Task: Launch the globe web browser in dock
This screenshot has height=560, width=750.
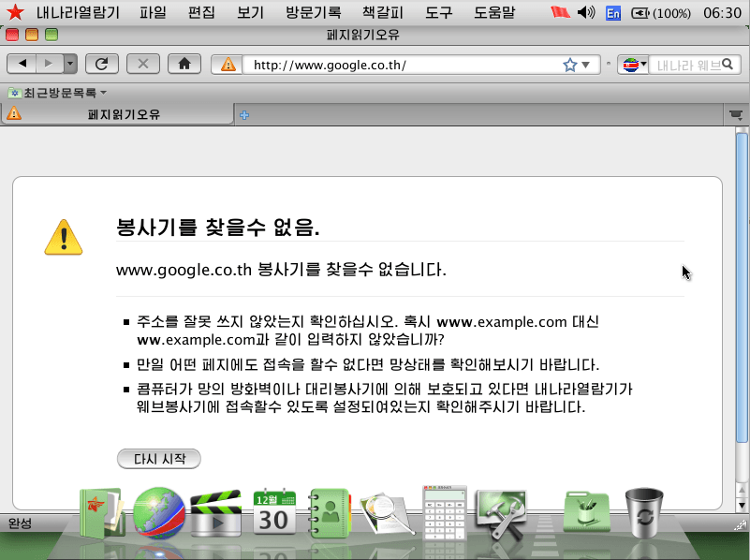Action: (x=159, y=512)
